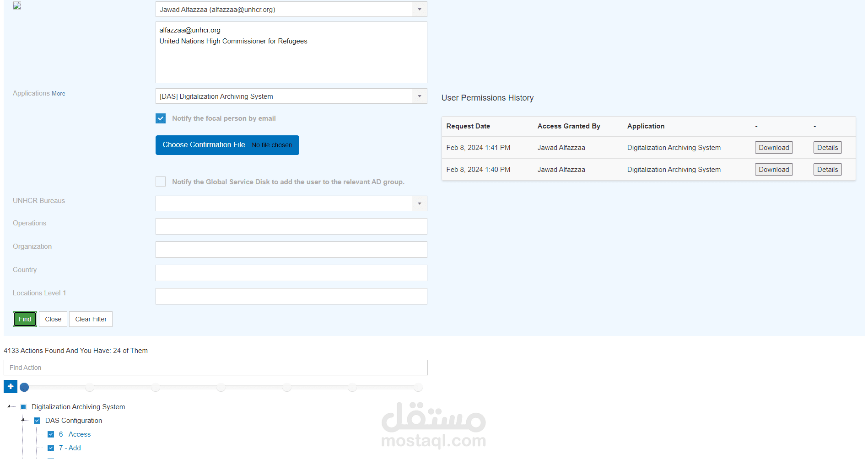Download the Feb 8, 2024 1:41 PM record

pos(774,148)
